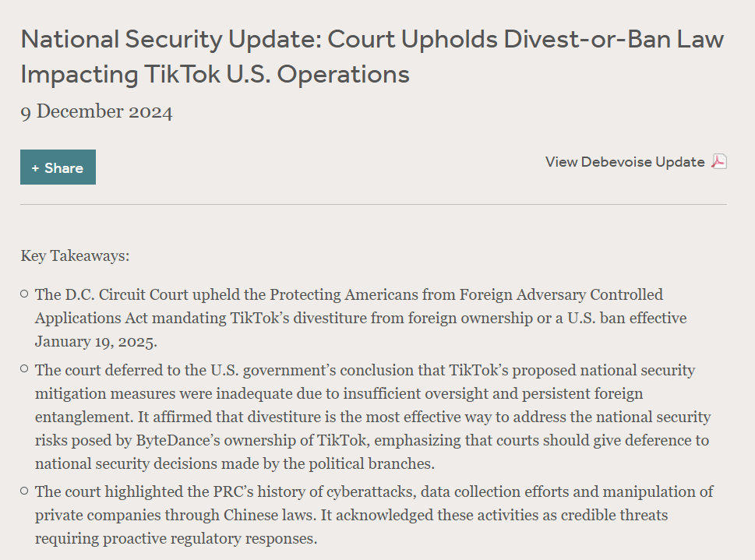755x560 pixels.
Task: Open the View Debevoise Update link
Action: tap(625, 162)
